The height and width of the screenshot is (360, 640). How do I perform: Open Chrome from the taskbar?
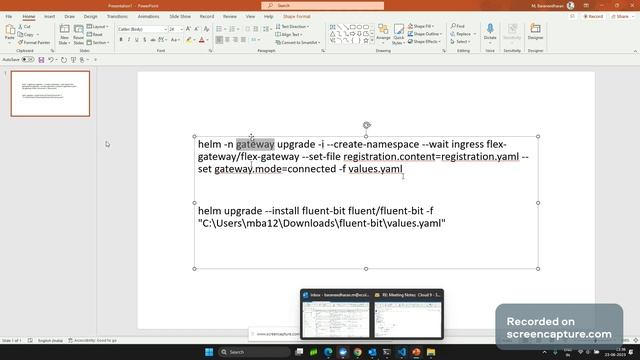(x=357, y=352)
